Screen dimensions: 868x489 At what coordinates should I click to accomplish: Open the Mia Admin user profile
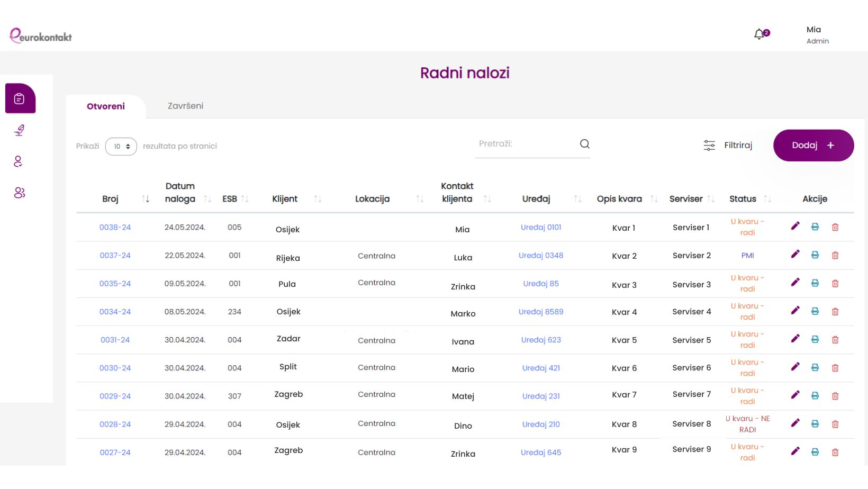pos(817,35)
